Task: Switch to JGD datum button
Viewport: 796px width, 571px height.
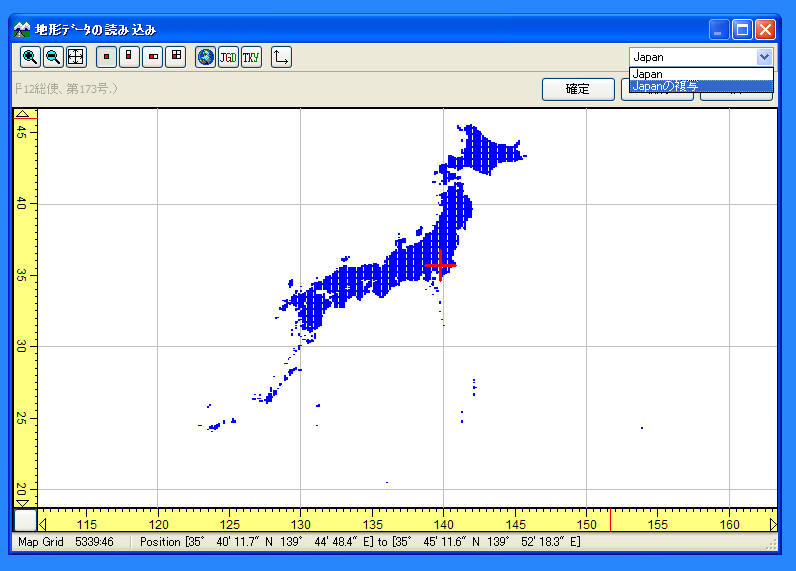Action: point(228,57)
